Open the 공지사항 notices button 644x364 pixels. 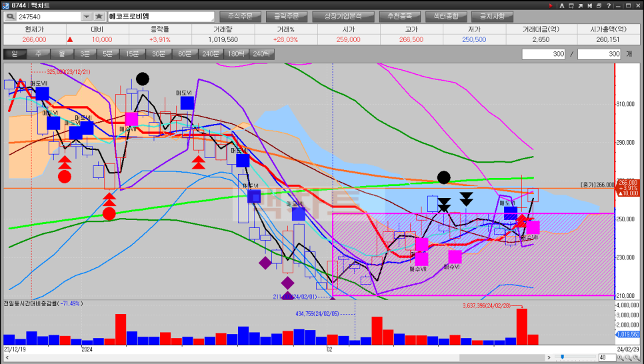point(492,17)
